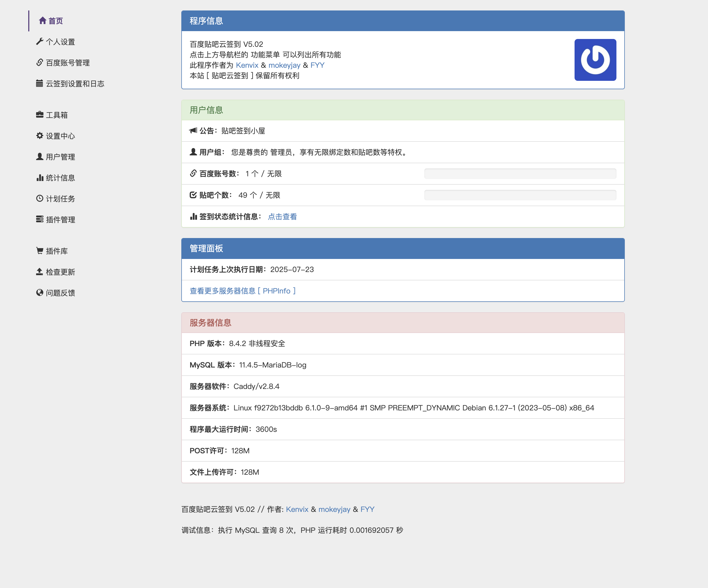Viewport: 708px width, 588px height.
Task: Open mokeyjay link in the footer
Action: point(334,509)
